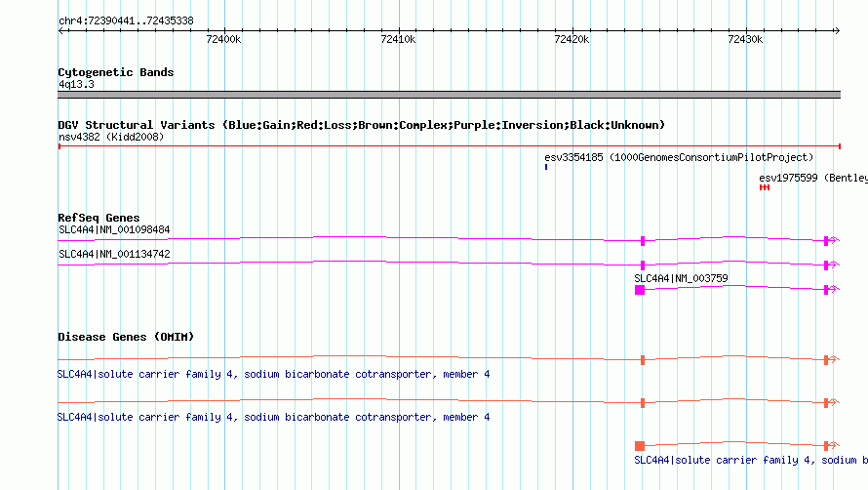
Task: Click the SLC4A4|NM_003759 transcript label
Action: coord(681,278)
